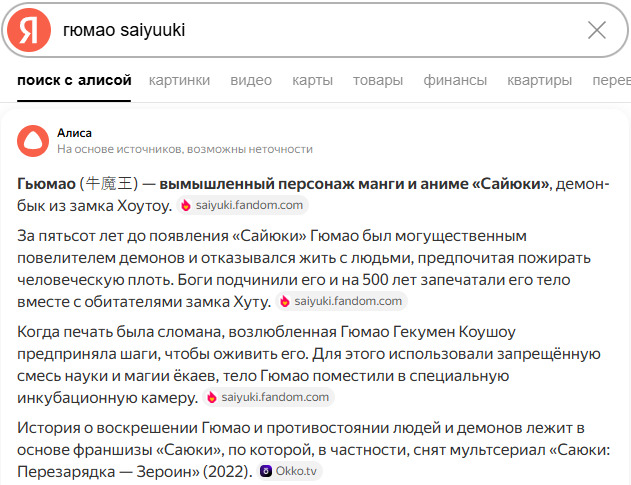Open the partially visible перевод tab
The height and width of the screenshot is (485, 631).
(x=611, y=81)
